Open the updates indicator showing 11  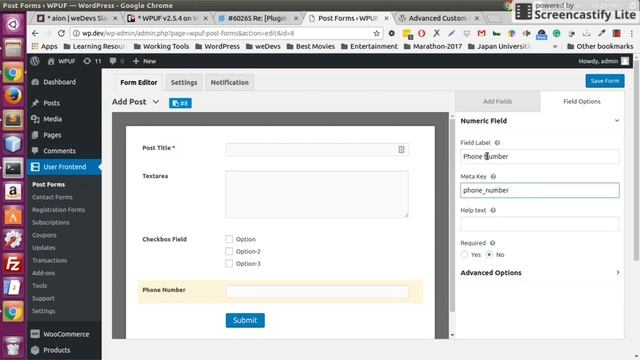pyautogui.click(x=92, y=61)
